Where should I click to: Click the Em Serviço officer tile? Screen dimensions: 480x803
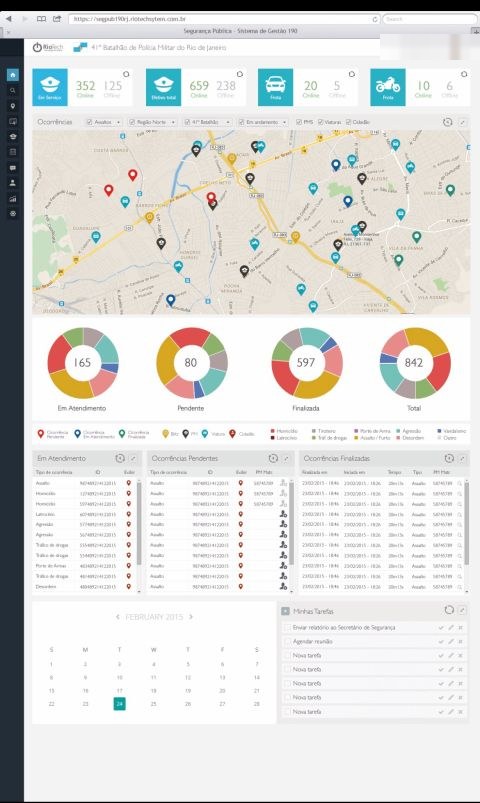(50, 87)
